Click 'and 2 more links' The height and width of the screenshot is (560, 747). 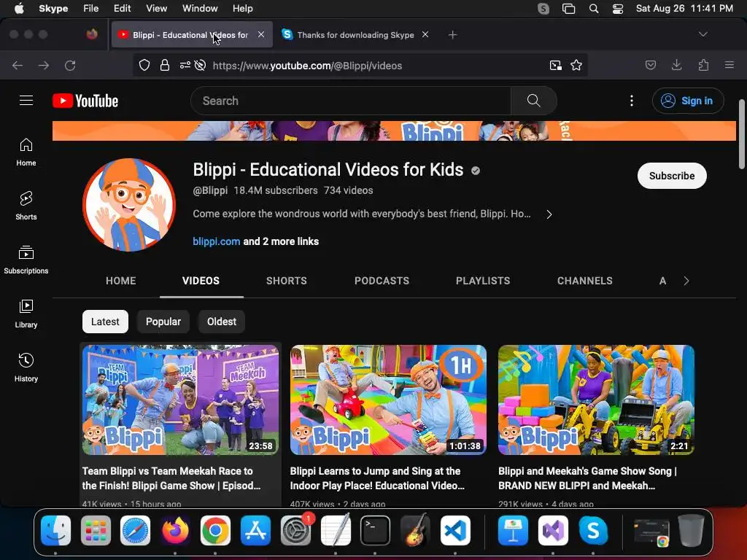point(281,241)
